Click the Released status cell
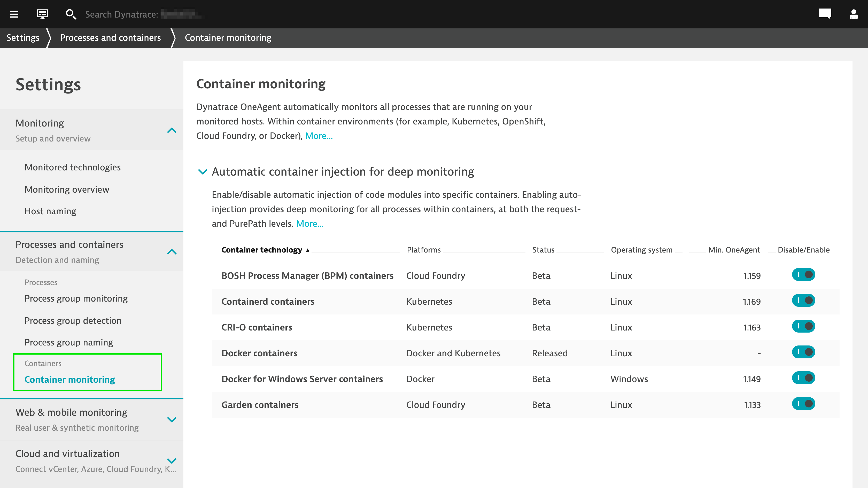This screenshot has width=868, height=488. (x=549, y=353)
